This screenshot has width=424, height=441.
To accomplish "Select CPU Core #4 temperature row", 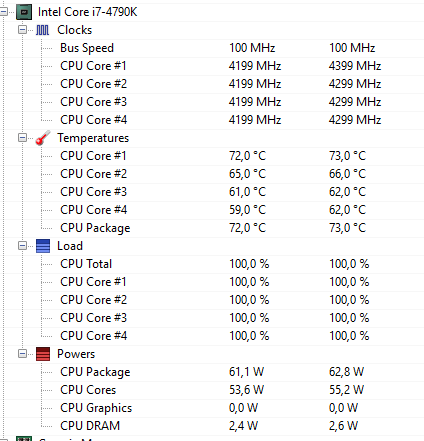I will tap(213, 210).
